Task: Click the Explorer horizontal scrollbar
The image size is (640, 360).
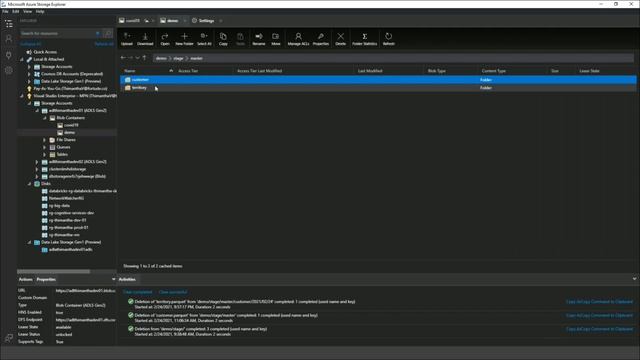Action: click(54, 271)
